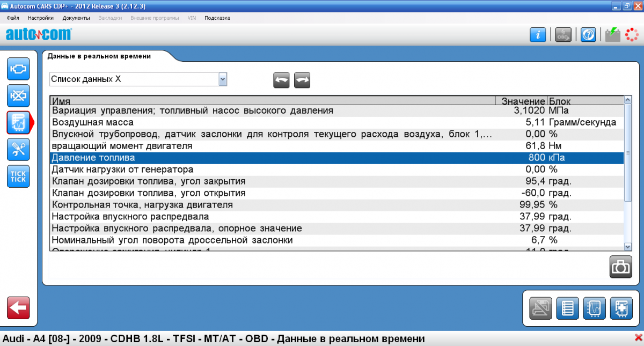Screen dimensions: 644x346
Task: Close the Autocom window
Action: tap(637, 5)
